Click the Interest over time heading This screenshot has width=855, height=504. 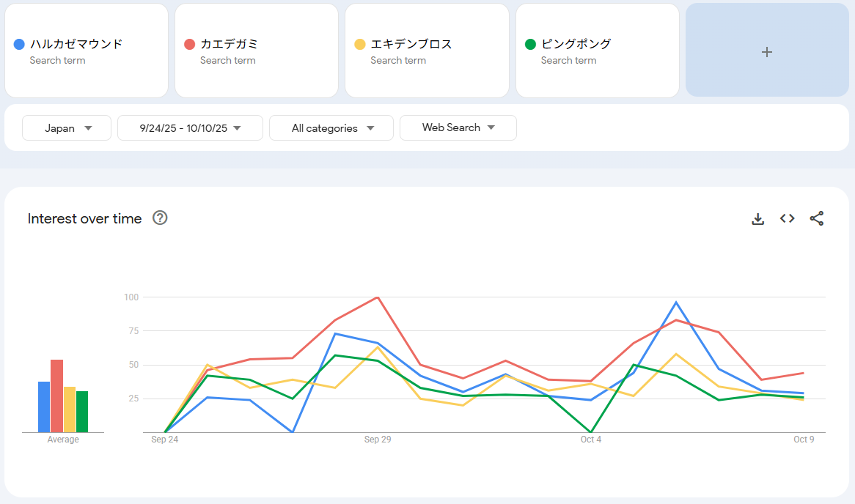(84, 218)
